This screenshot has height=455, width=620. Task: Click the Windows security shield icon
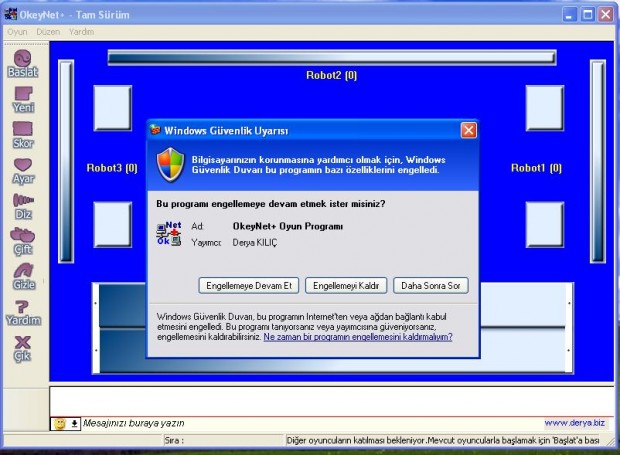pyautogui.click(x=170, y=164)
